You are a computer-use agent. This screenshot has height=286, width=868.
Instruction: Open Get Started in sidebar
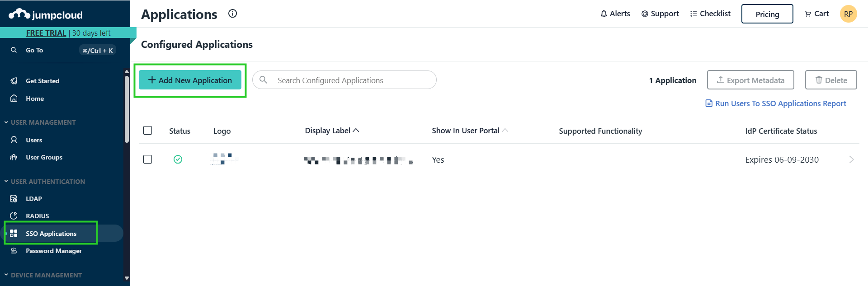[42, 81]
